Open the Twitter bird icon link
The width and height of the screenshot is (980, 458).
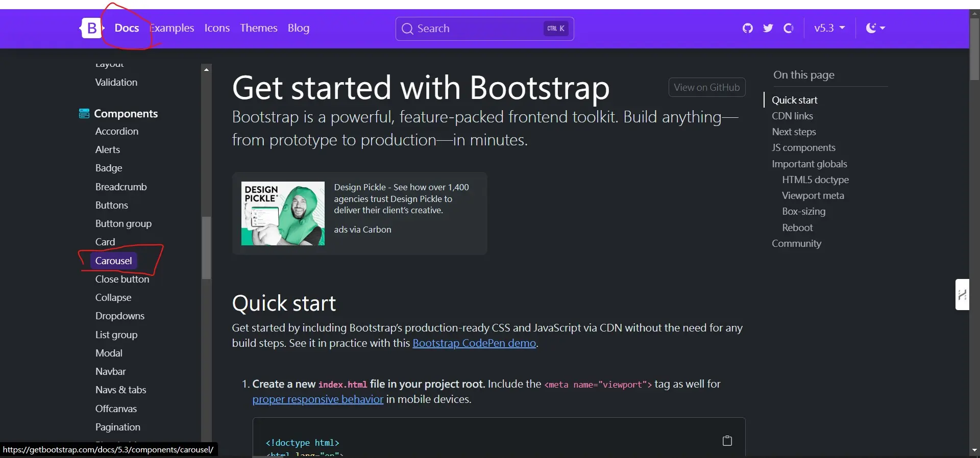pyautogui.click(x=768, y=28)
